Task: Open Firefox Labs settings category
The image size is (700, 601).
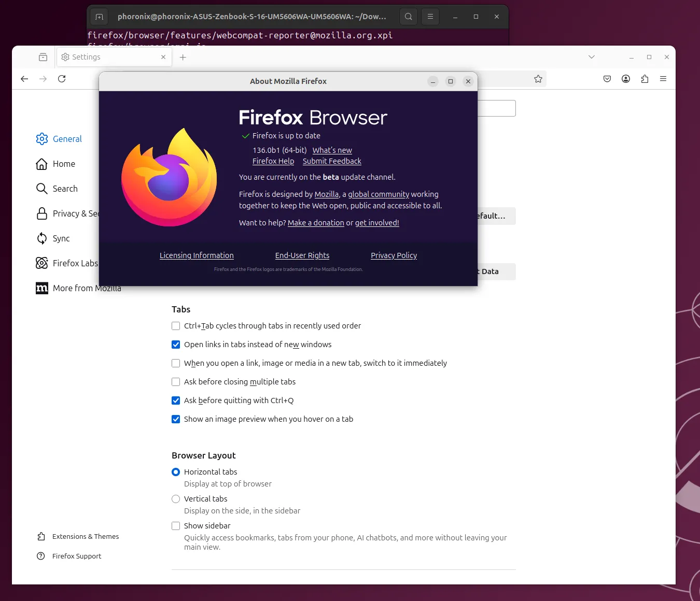Action: click(67, 263)
